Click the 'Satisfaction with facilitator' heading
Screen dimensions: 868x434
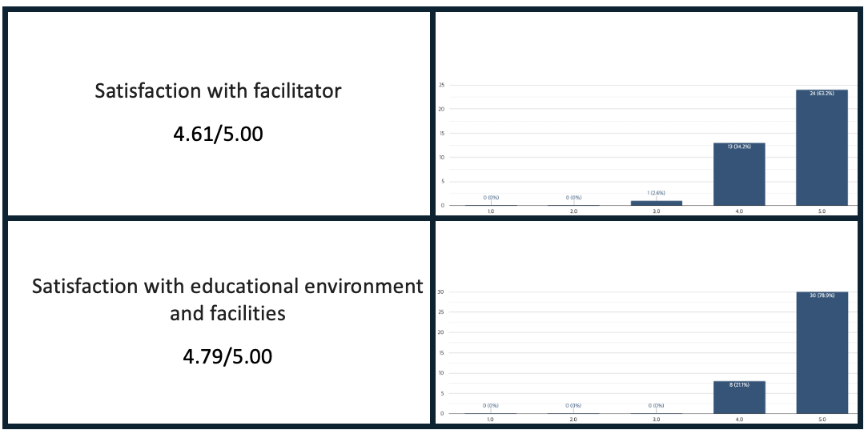click(218, 90)
